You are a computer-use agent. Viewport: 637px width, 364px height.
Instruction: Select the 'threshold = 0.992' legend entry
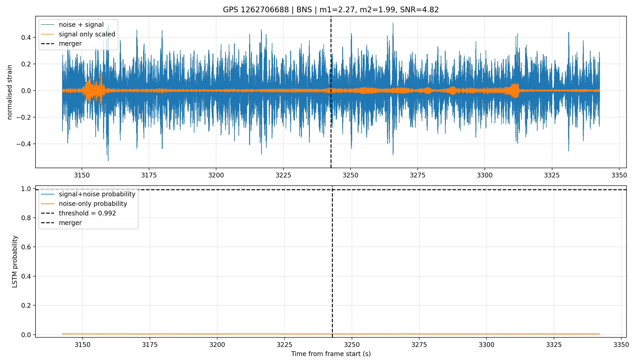[78, 213]
